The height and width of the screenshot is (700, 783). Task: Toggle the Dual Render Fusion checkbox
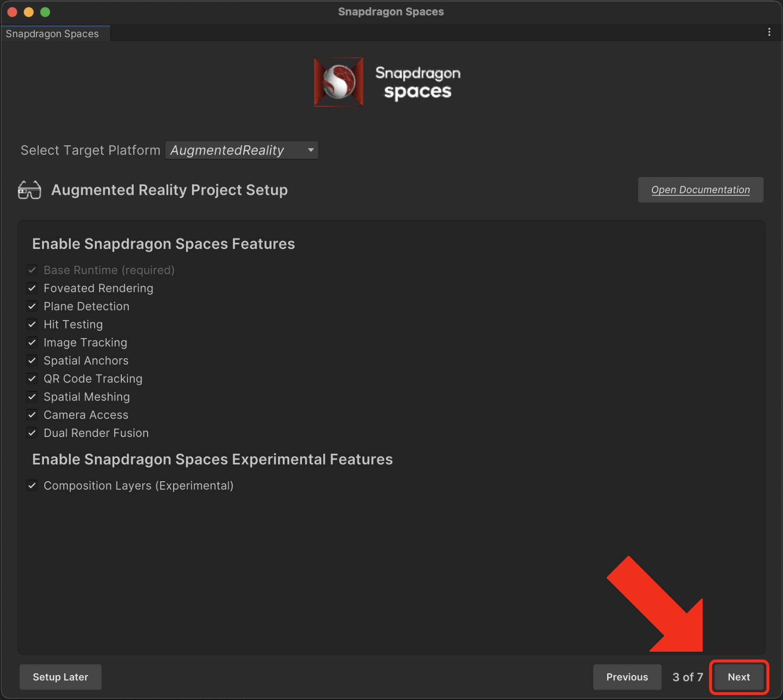pos(32,433)
